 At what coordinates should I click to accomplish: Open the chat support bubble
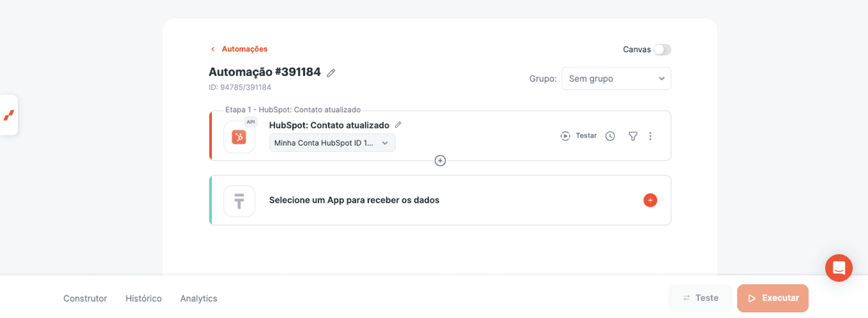(839, 268)
